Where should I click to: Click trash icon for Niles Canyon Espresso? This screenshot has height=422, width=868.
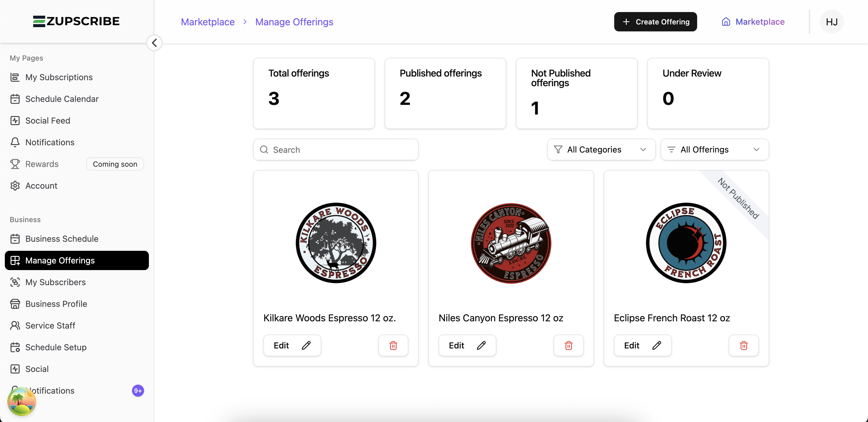point(568,345)
